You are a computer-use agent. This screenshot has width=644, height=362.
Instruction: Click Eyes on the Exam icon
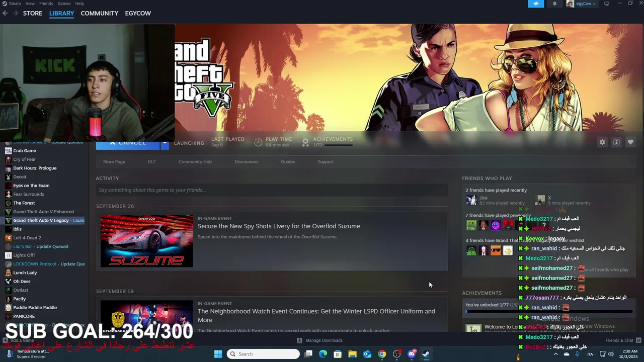coord(8,186)
